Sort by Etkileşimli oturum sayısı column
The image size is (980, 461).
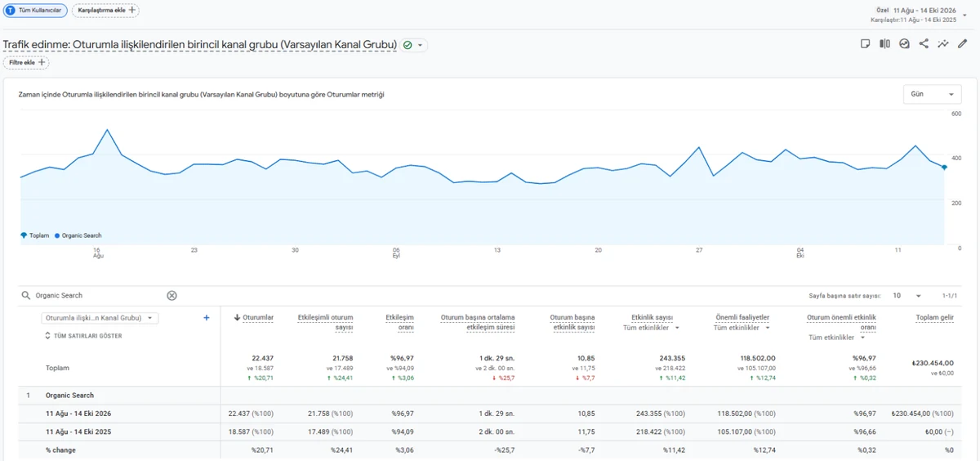coord(325,322)
